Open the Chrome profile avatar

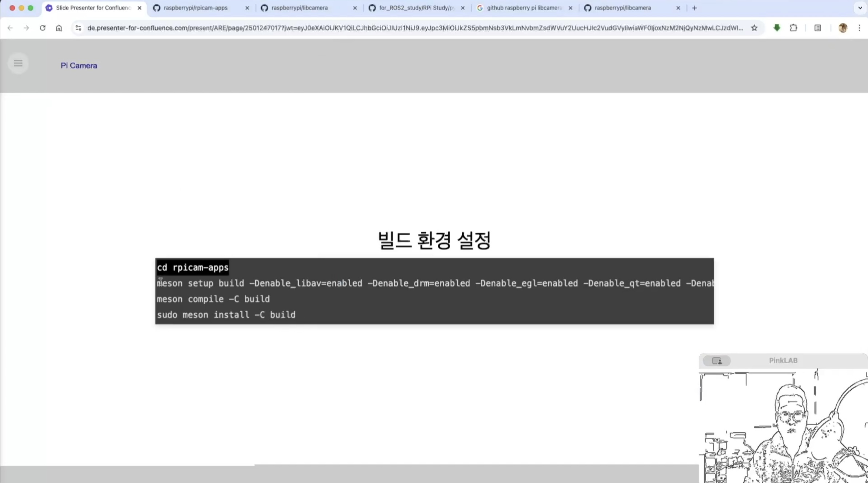(x=843, y=28)
